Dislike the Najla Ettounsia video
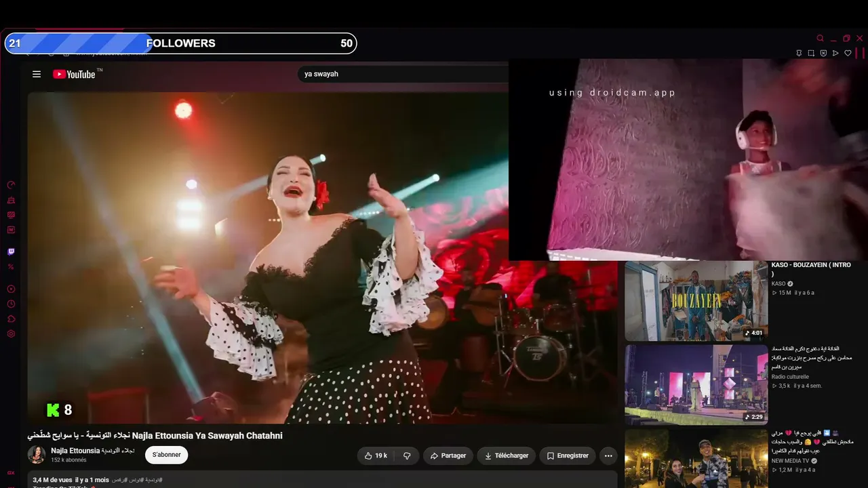Screen dimensions: 868x488 407,456
